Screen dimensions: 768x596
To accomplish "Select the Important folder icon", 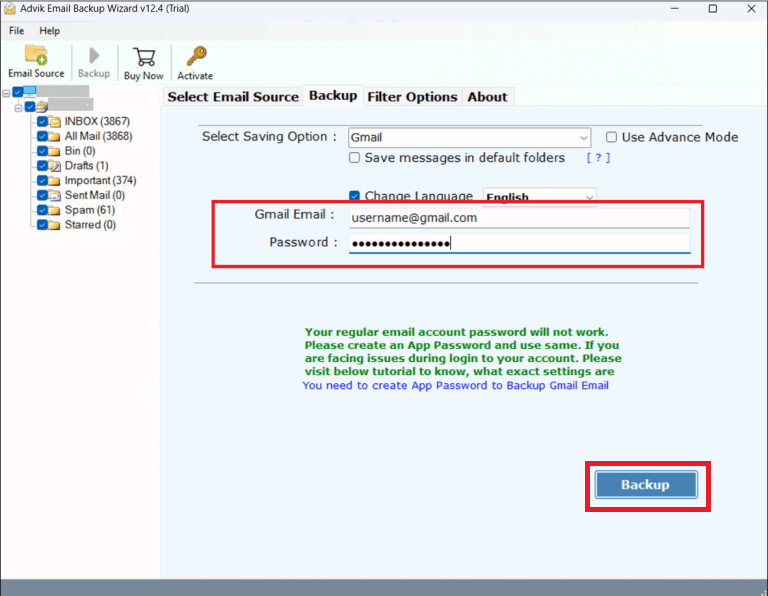I will pyautogui.click(x=55, y=181).
